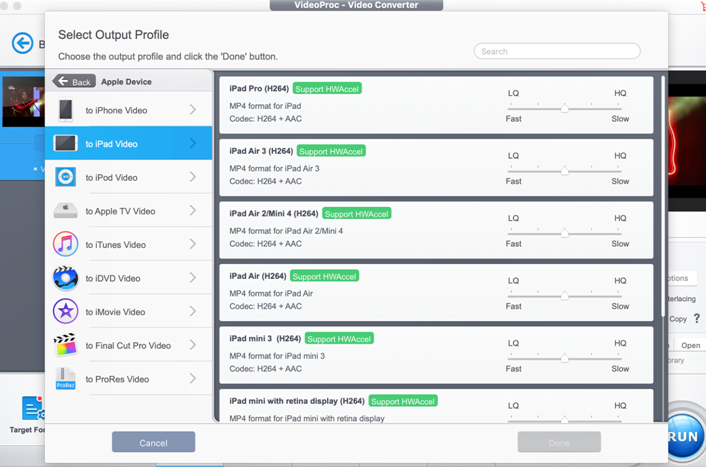Expand the iMovie Video chevron arrow

[x=193, y=311]
